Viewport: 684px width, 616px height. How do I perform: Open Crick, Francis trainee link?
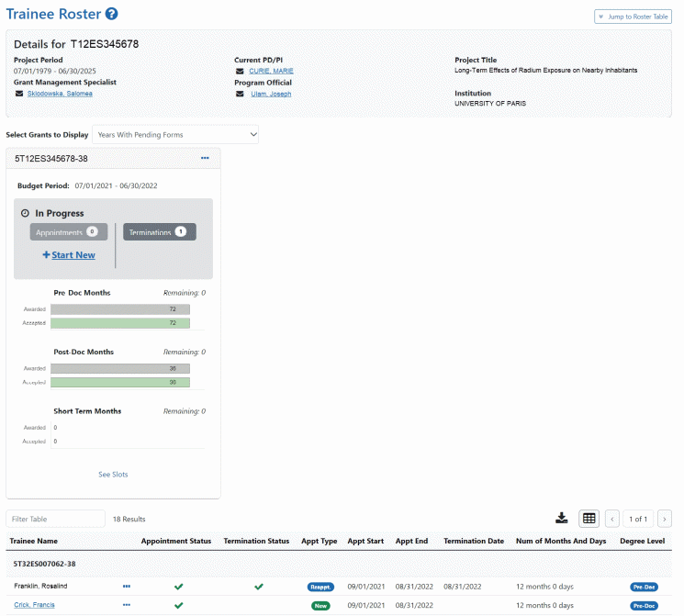[x=35, y=605]
